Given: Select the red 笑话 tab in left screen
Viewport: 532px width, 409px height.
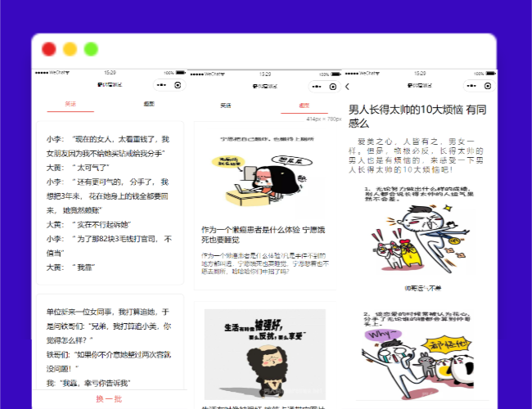Looking at the screenshot, I should (x=70, y=104).
